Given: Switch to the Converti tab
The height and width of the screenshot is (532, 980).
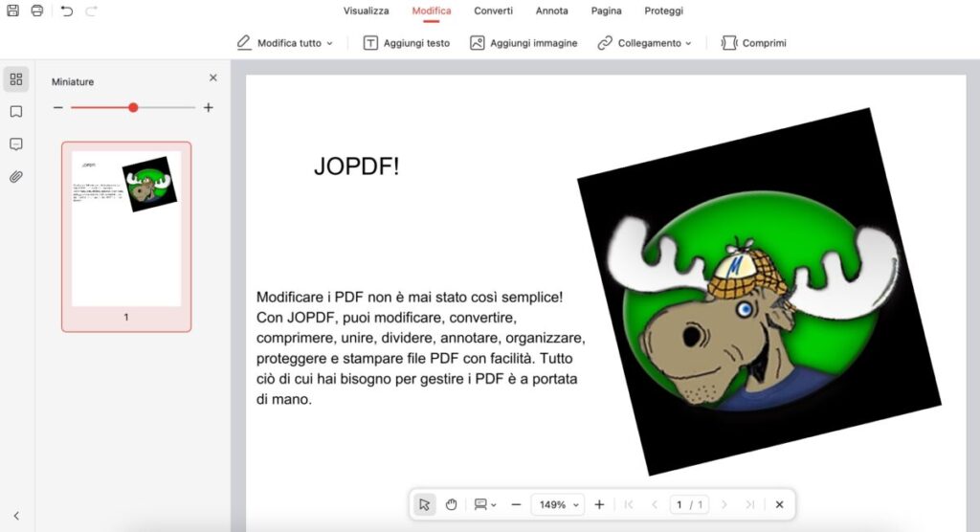Looking at the screenshot, I should [493, 11].
